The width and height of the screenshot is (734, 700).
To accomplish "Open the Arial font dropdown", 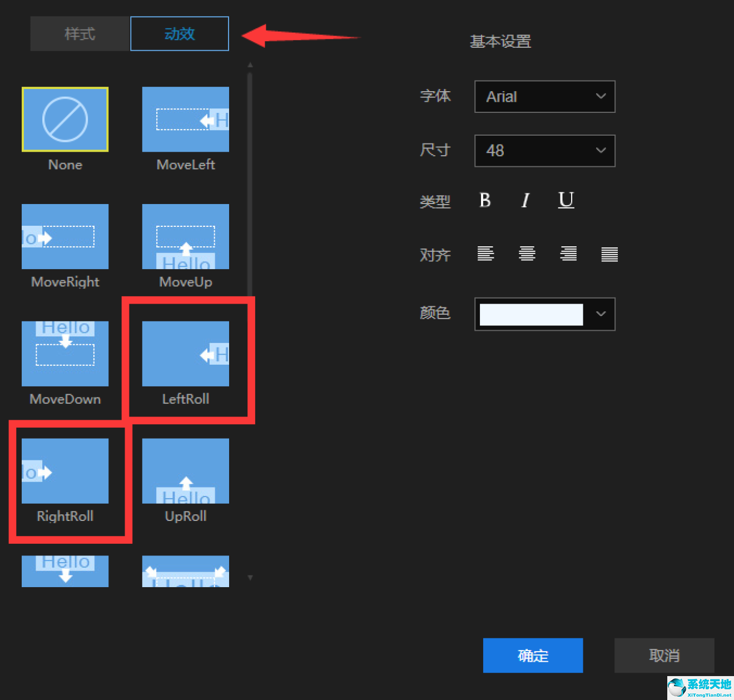I will point(544,97).
